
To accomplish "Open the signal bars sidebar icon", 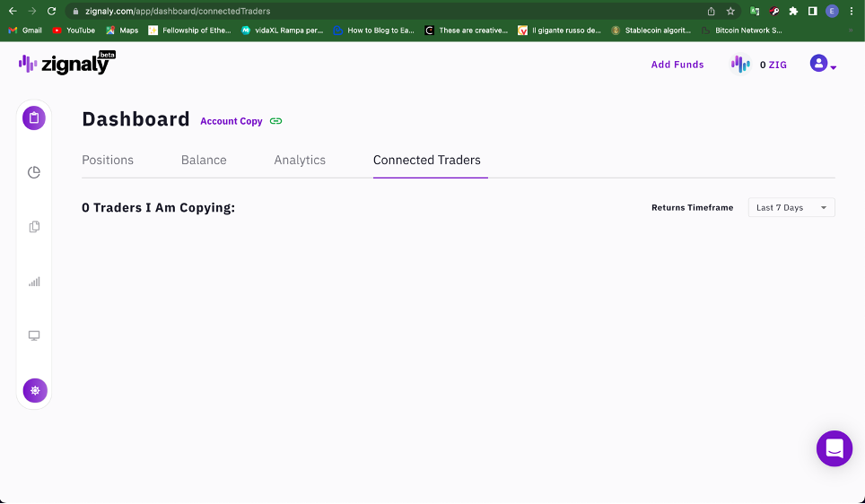I will (x=34, y=282).
